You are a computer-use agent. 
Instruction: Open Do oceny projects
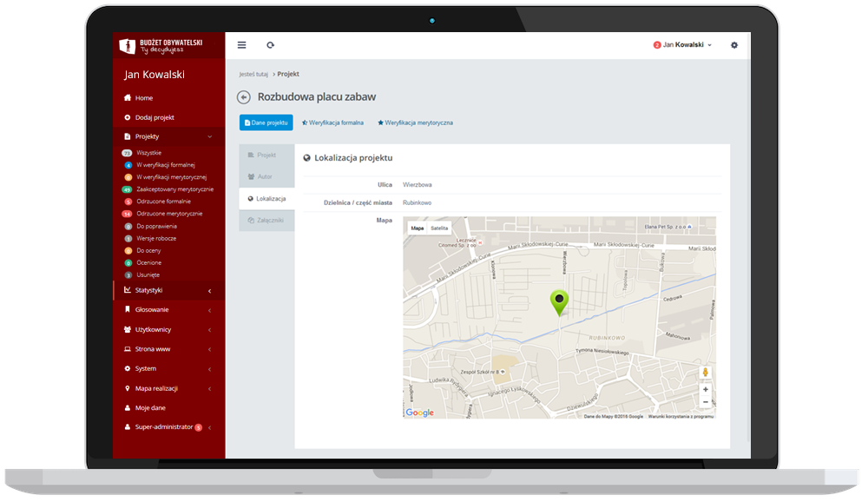click(148, 250)
